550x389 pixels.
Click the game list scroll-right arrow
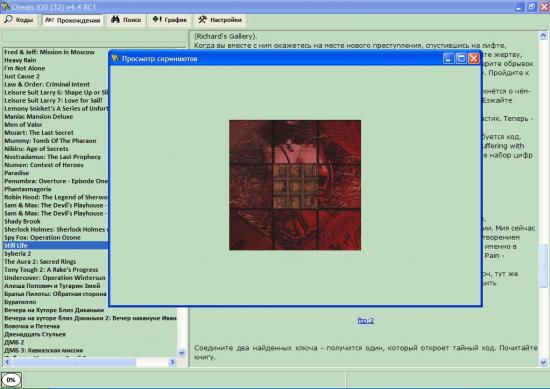tap(172, 362)
